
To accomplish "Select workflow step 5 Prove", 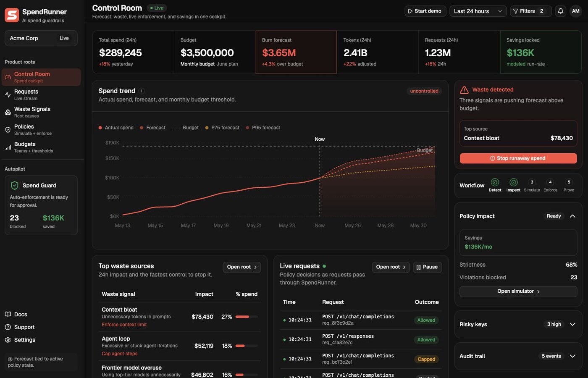I will 569,182.
